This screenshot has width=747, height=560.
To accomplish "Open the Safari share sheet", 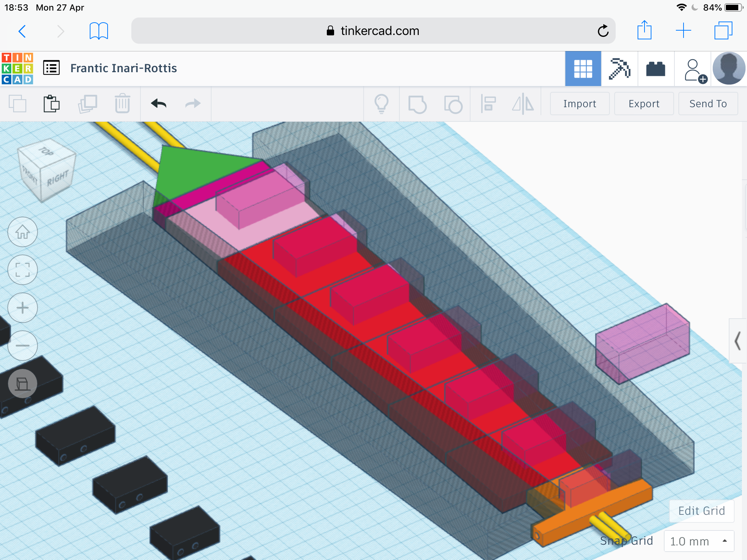I will 645,30.
